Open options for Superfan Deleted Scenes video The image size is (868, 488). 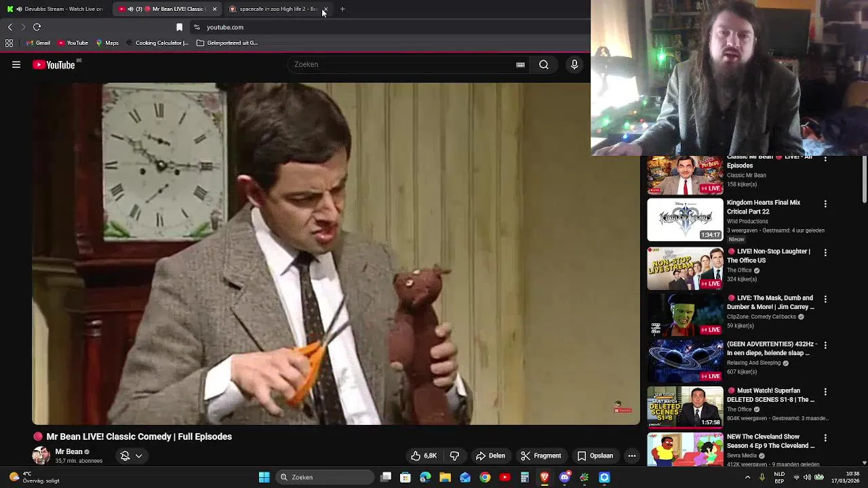(x=825, y=392)
